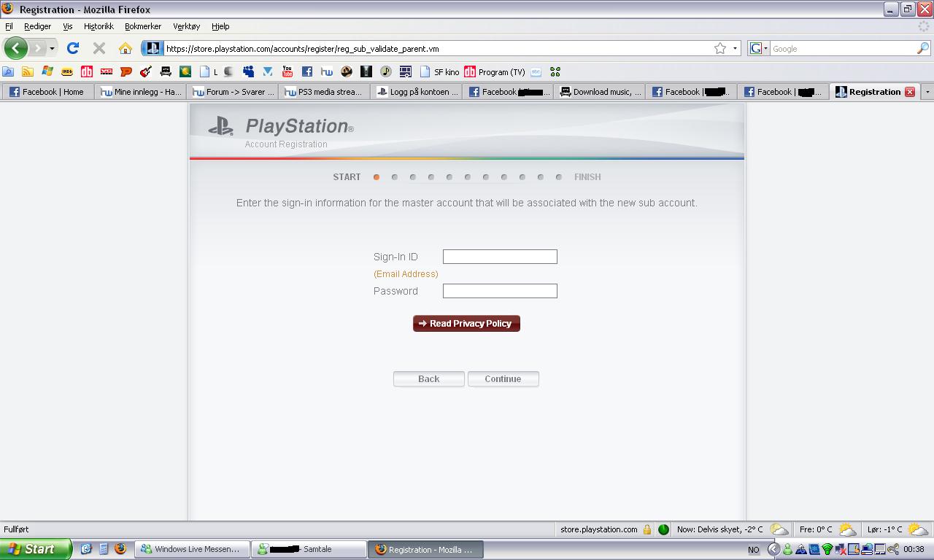Switch to the Mine innlegg tab
This screenshot has height=560, width=934.
tap(141, 92)
